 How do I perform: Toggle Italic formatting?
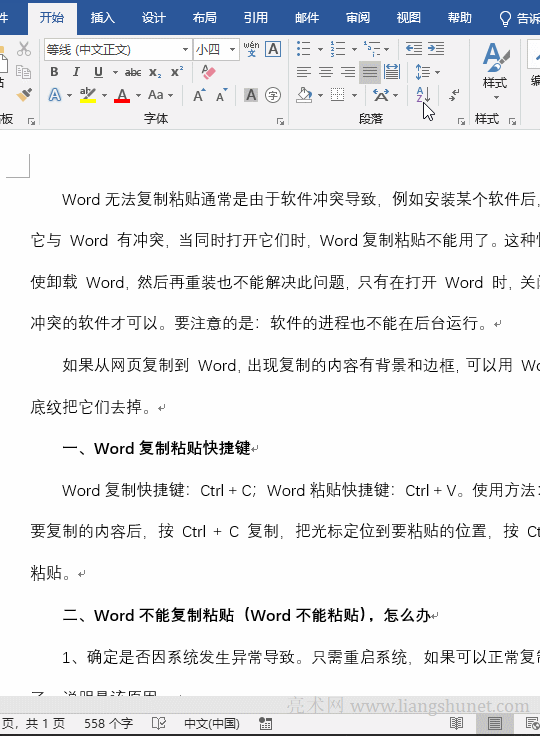tap(76, 72)
